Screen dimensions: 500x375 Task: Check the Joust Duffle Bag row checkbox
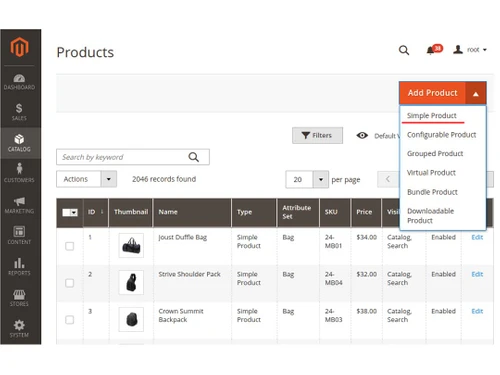[69, 246]
